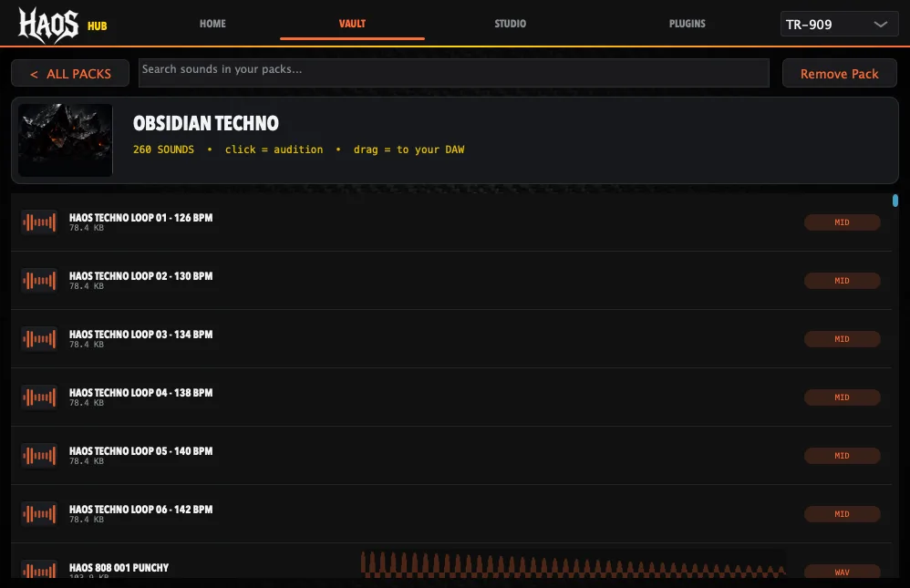Select waveform icon of Techno Loop 03
The height and width of the screenshot is (588, 910).
click(39, 339)
